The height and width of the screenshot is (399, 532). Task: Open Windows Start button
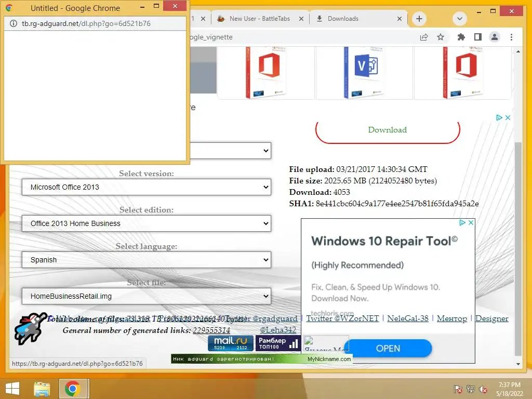(x=12, y=389)
